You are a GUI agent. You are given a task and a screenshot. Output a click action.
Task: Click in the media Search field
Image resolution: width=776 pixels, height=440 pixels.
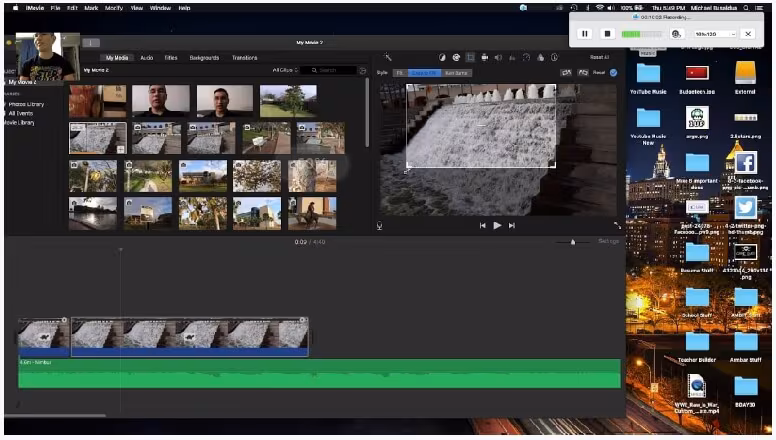pos(329,70)
